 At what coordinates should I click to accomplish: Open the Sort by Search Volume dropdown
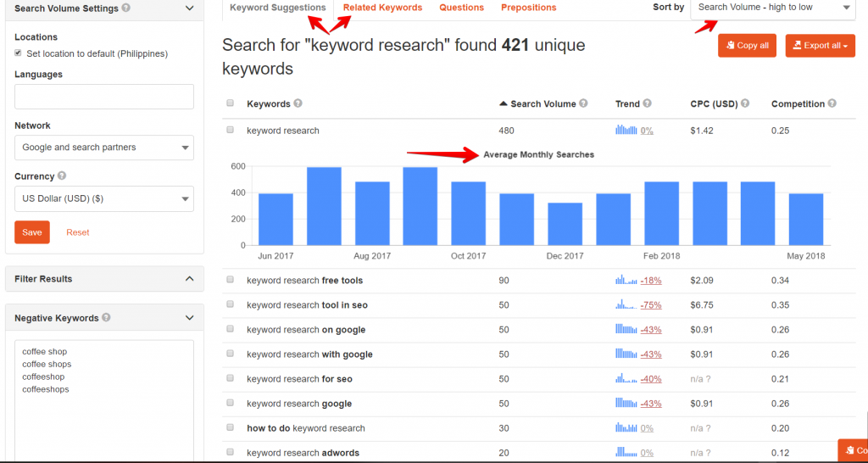click(775, 8)
